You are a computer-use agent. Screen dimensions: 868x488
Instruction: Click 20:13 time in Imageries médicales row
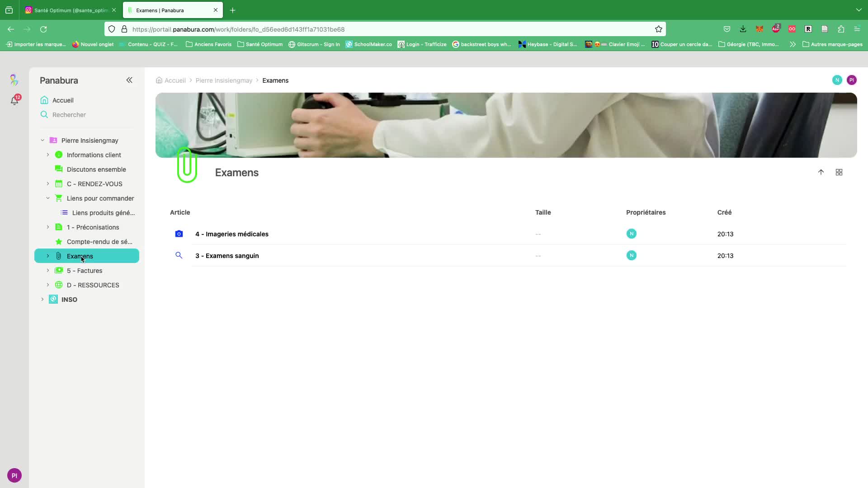point(725,234)
